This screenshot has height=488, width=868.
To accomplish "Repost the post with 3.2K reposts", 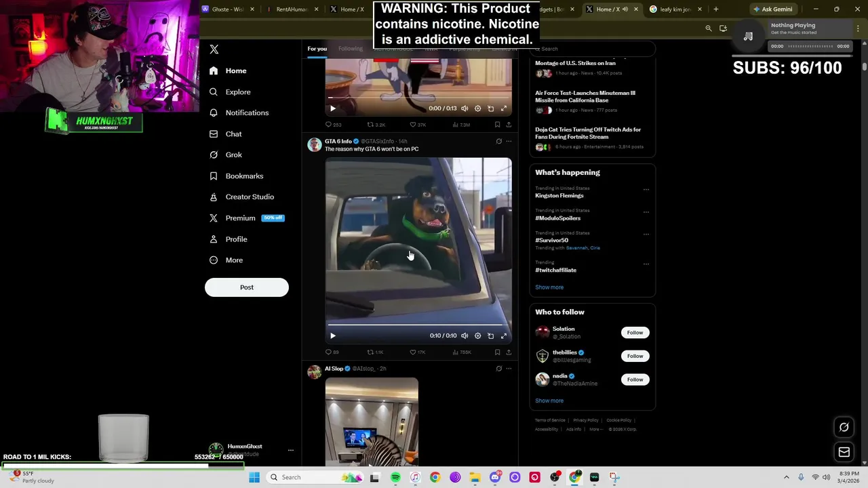I will pyautogui.click(x=376, y=125).
